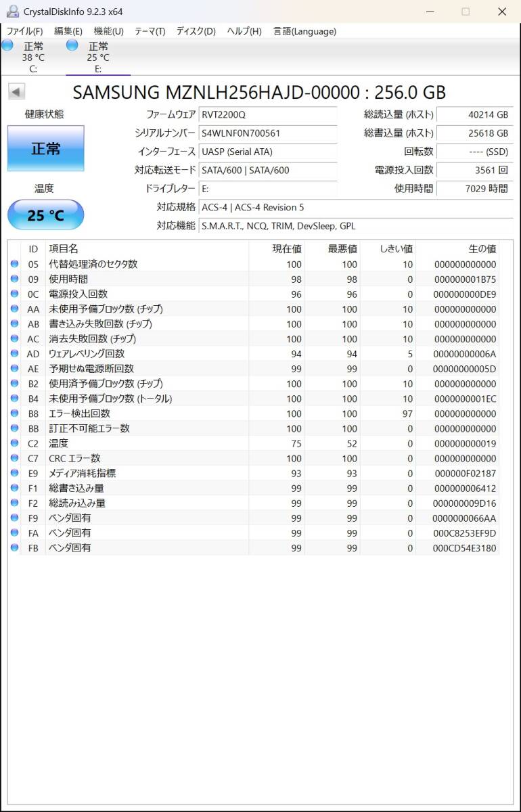Image resolution: width=521 pixels, height=812 pixels.
Task: Click the power on hours value 7029 時間
Action: [474, 189]
